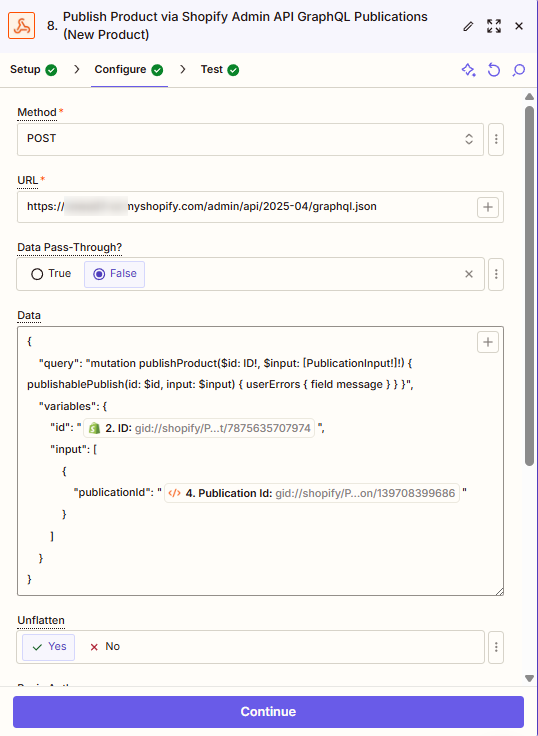Open the AI sparkle assistant icon
This screenshot has width=538, height=736.
coord(469,70)
